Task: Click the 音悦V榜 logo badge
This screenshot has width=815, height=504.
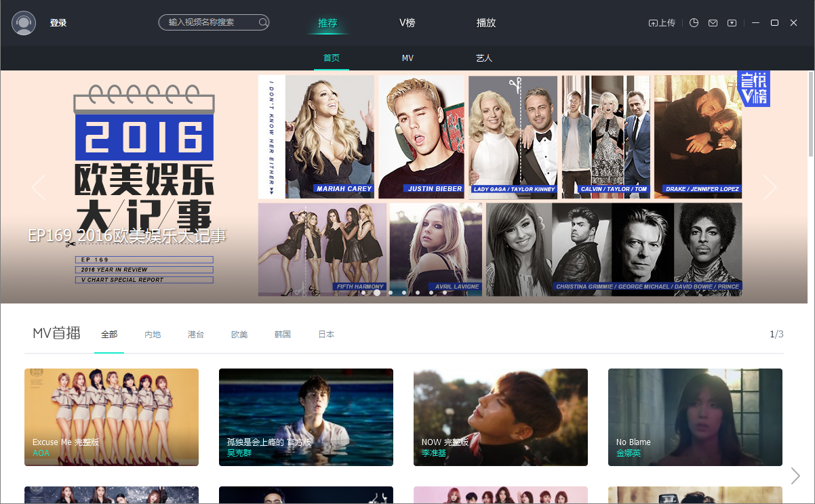Action: (753, 89)
